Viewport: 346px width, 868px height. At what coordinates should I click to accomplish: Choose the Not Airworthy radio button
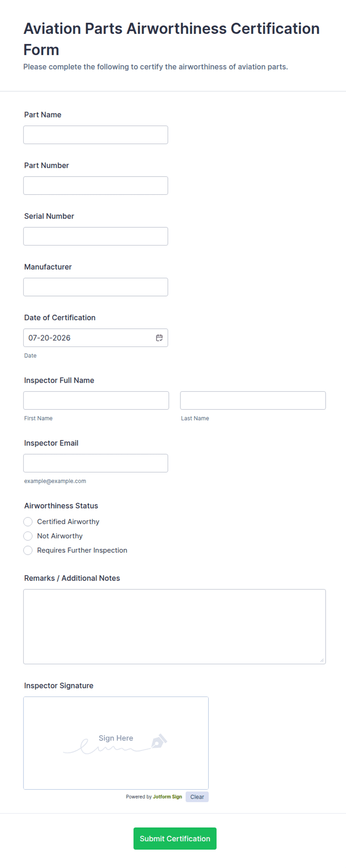(28, 536)
